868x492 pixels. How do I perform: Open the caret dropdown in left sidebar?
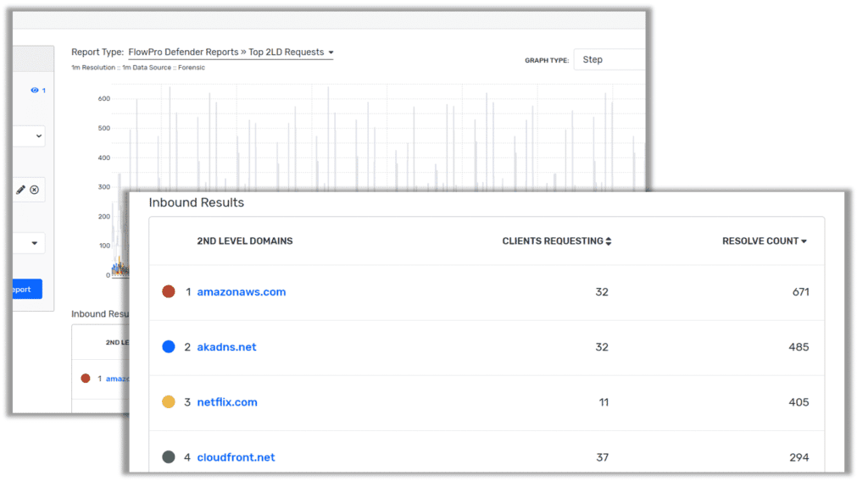point(34,243)
